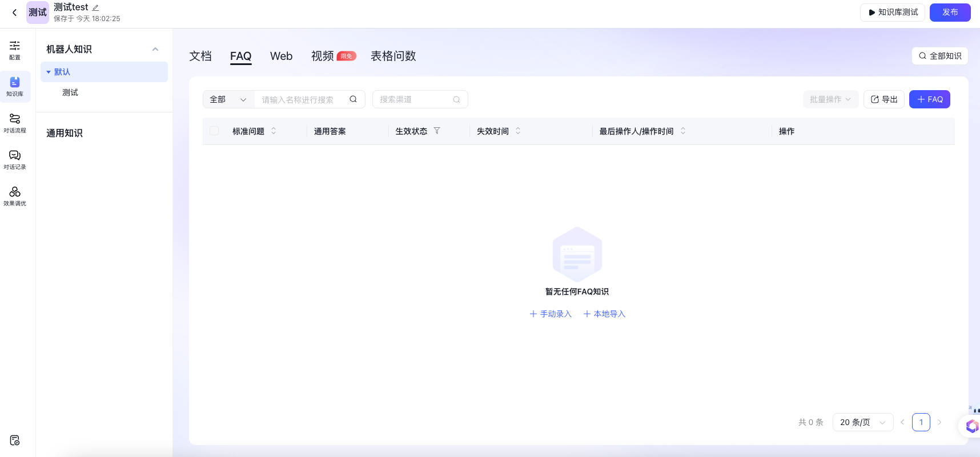Open the 20 条/页 page size dropdown
The width and height of the screenshot is (980, 457).
863,422
